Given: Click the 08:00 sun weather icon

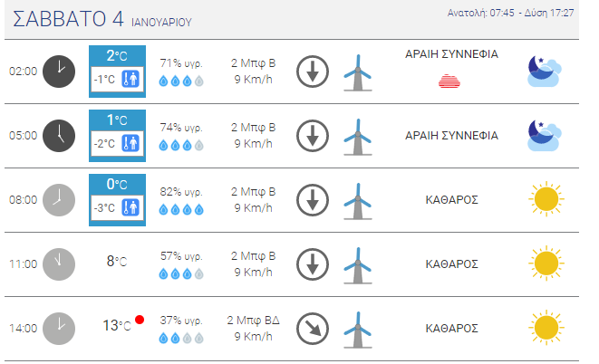Looking at the screenshot, I should 546,199.
